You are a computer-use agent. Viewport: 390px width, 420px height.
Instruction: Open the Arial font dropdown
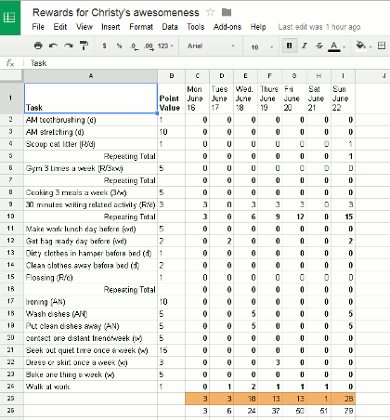(x=211, y=46)
